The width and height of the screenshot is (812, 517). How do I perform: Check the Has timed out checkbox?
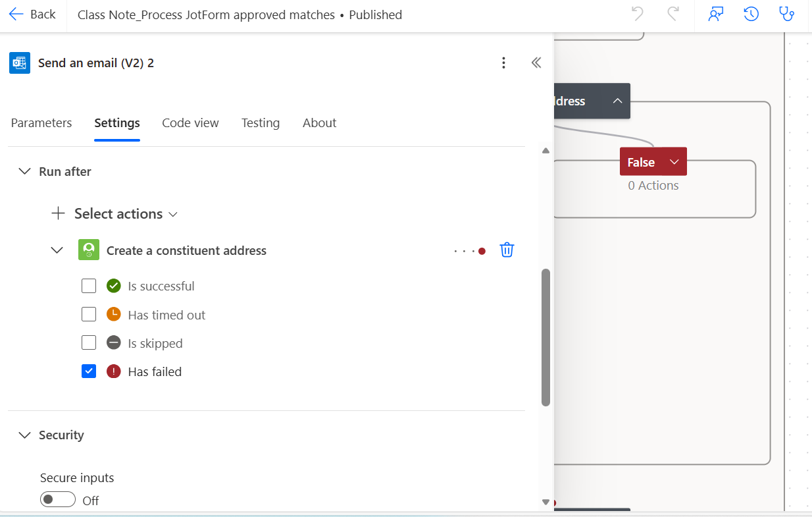pos(89,314)
